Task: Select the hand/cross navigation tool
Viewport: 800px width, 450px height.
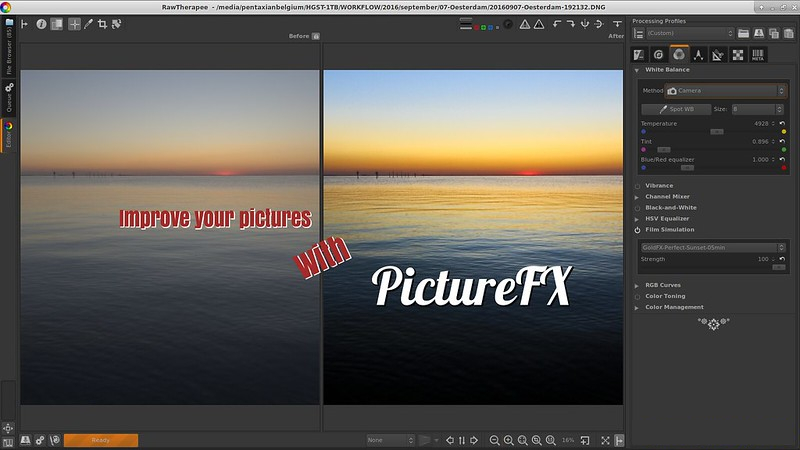Action: tap(74, 24)
